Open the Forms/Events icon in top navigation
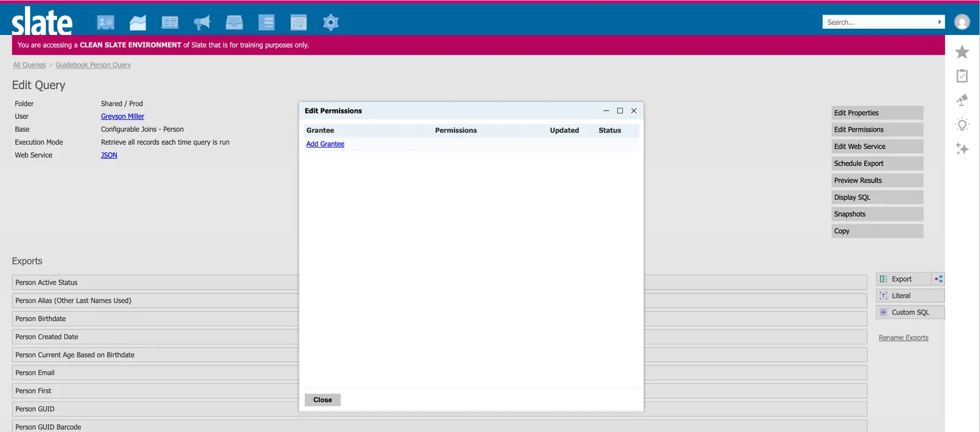 pos(170,23)
